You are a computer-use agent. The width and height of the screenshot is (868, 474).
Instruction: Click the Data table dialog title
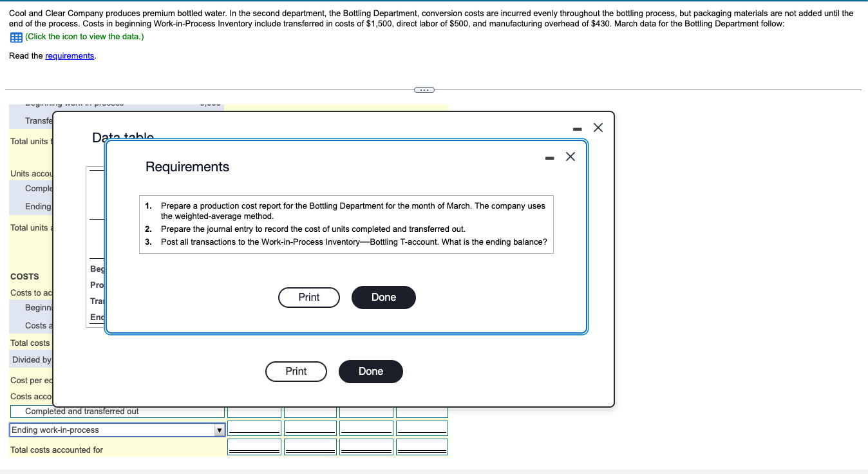(x=122, y=138)
